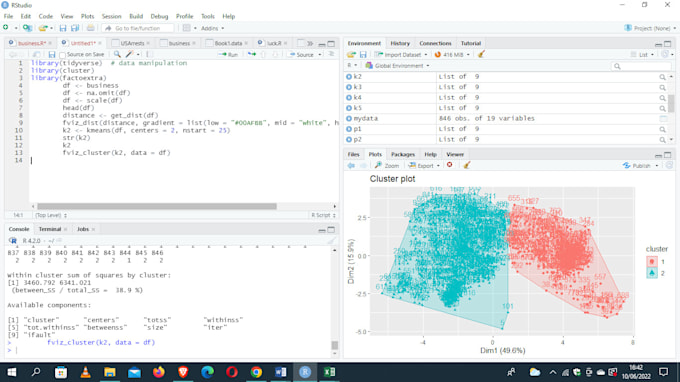
Task: Clear all plots broom icon
Action: 467,165
